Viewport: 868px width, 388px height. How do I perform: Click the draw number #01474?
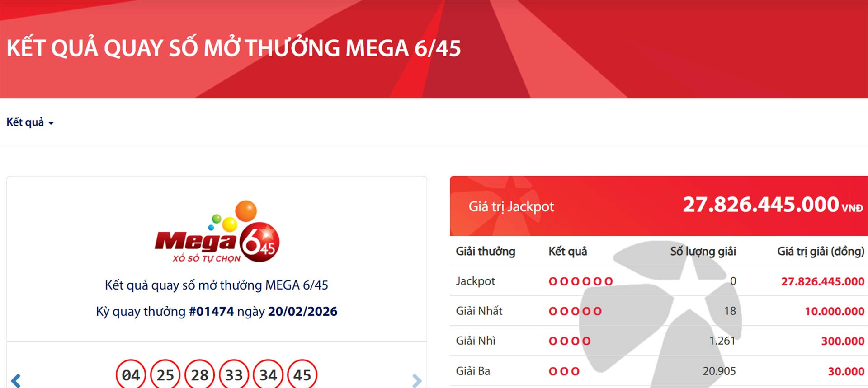pos(211,312)
